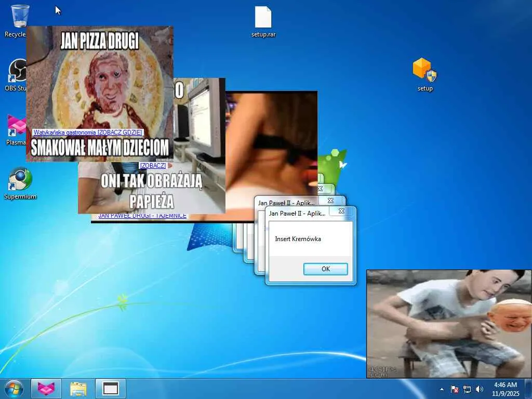Close the front Jan Paweł II dialog
Image resolution: width=532 pixels, height=399 pixels.
click(x=342, y=211)
